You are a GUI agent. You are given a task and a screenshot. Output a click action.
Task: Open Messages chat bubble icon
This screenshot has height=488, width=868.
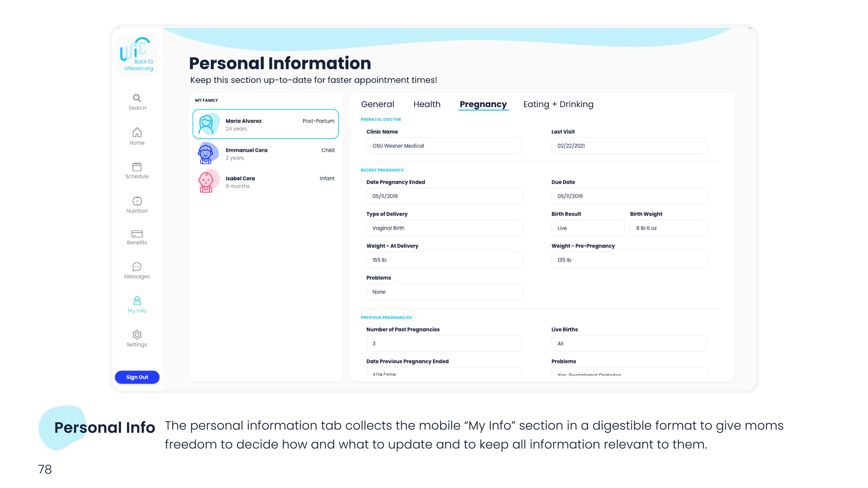coord(137,267)
